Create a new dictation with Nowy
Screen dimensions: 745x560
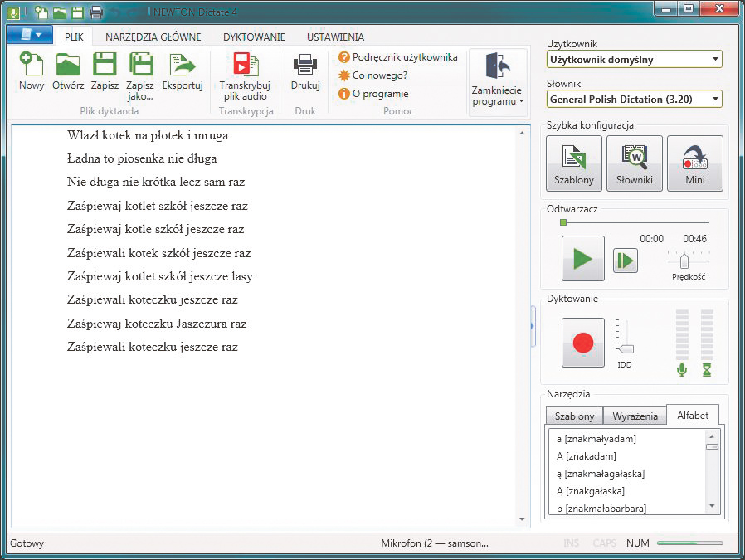30,75
